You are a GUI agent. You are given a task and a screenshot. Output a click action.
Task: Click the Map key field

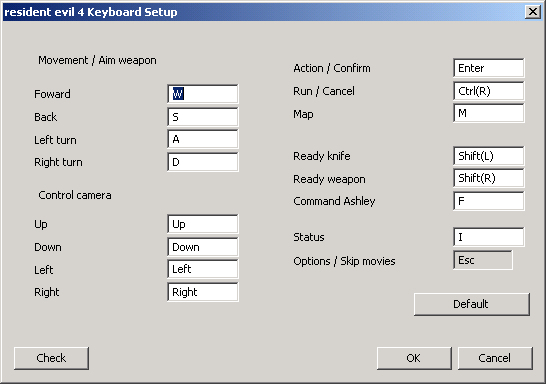489,113
